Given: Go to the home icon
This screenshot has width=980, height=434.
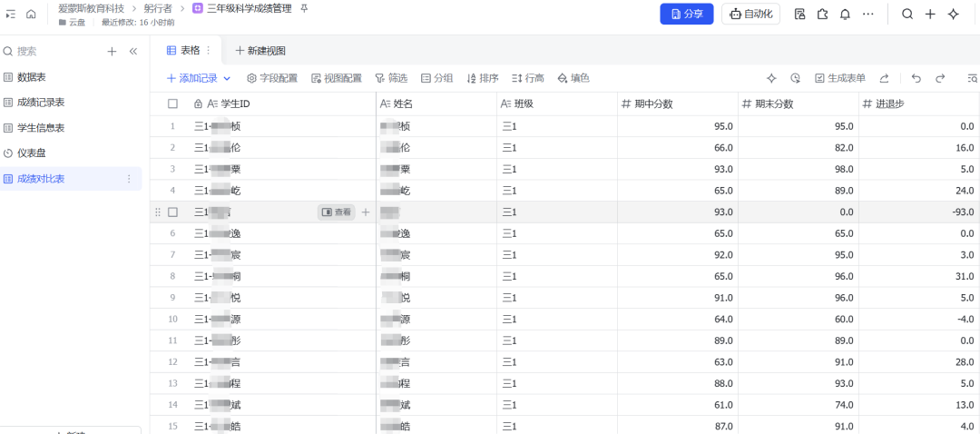Looking at the screenshot, I should (31, 14).
